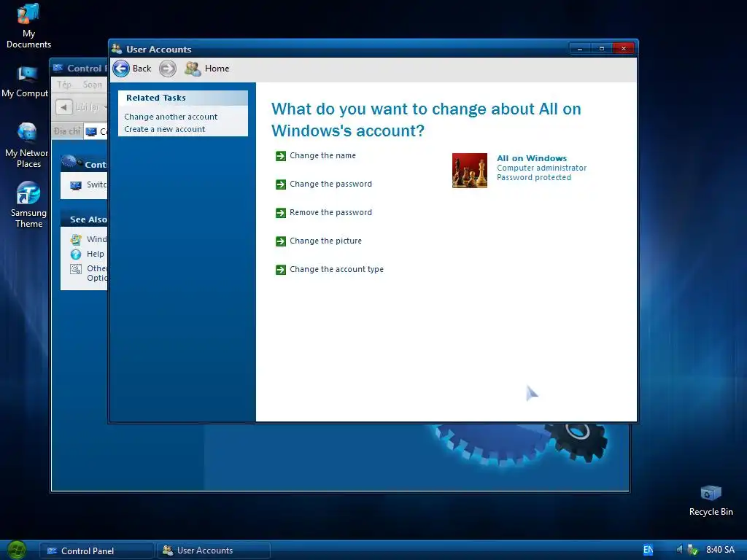The height and width of the screenshot is (560, 747).
Task: Select the My Computer desktop icon
Action: (x=25, y=82)
